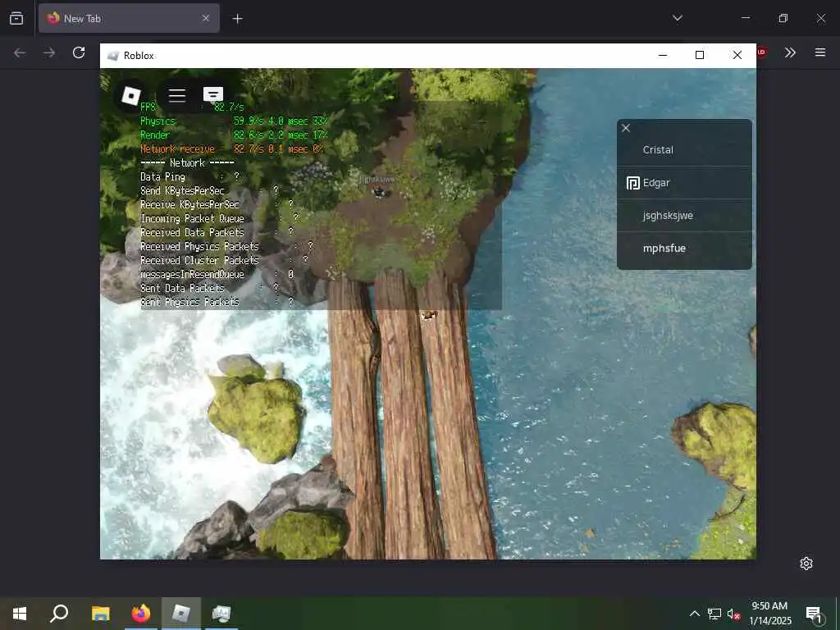The image size is (840, 630).
Task: Click the Network receive stat line
Action: tap(232, 149)
